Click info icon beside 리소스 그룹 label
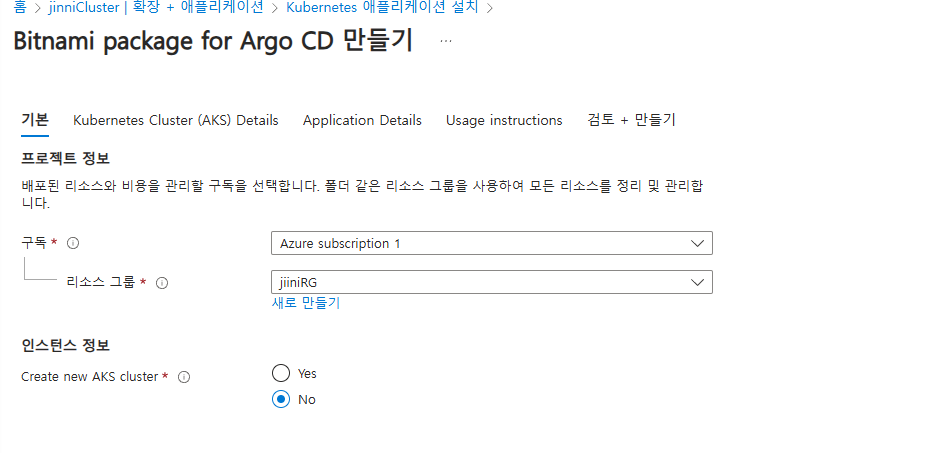926x453 pixels. pos(162,283)
